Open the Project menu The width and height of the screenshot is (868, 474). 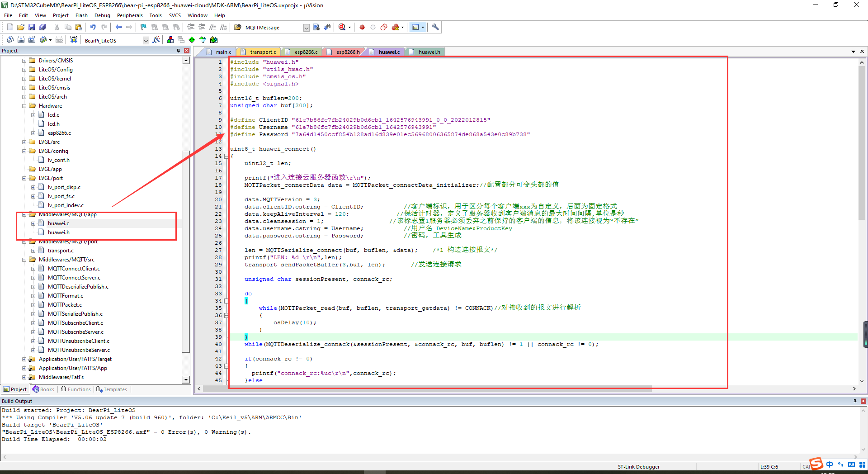pyautogui.click(x=61, y=15)
